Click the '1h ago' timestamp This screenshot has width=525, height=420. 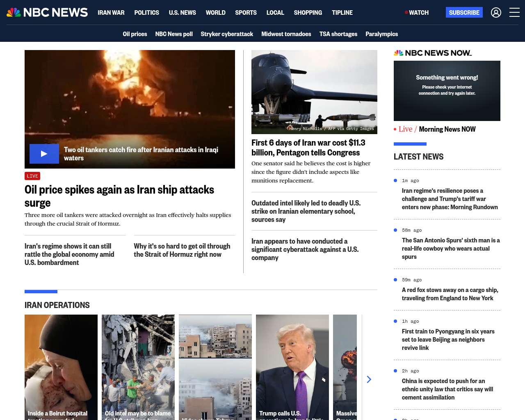[x=410, y=321]
